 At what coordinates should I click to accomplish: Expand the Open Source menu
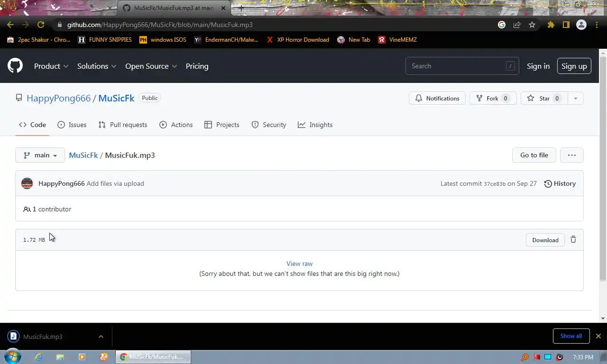tap(151, 66)
